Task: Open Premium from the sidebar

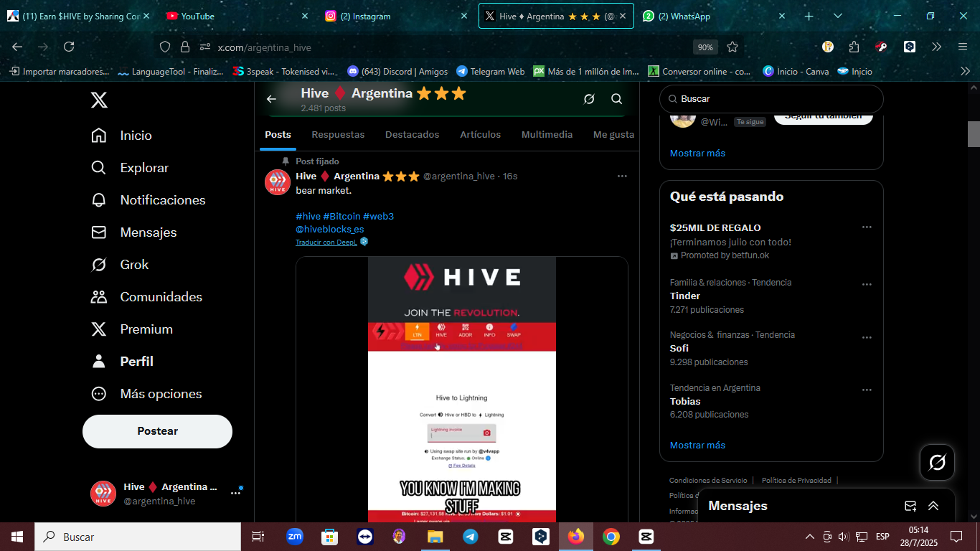Action: tap(131, 329)
